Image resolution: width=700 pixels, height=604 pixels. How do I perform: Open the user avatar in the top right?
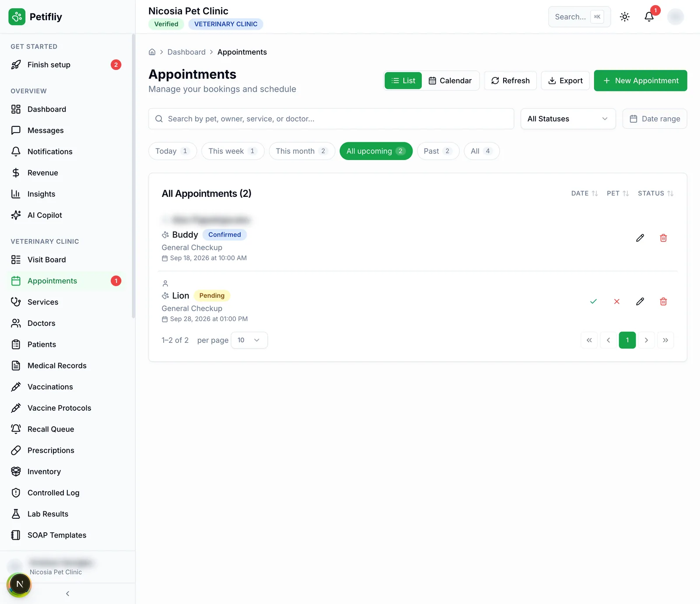pyautogui.click(x=675, y=17)
